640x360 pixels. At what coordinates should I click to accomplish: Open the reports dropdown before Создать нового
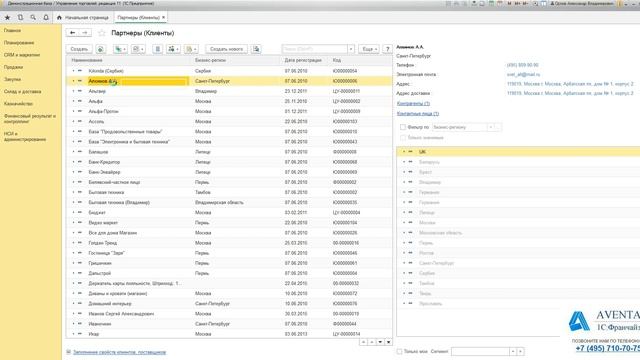click(x=191, y=49)
